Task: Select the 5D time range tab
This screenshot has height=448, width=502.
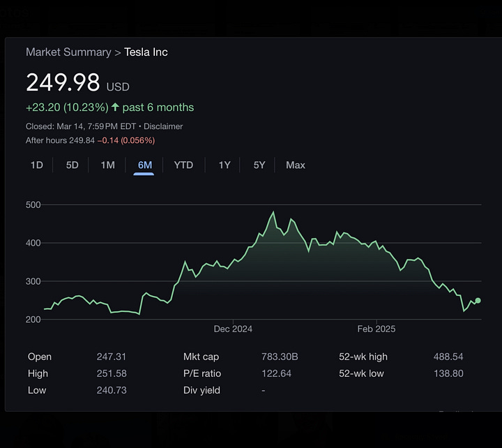Action: tap(72, 165)
